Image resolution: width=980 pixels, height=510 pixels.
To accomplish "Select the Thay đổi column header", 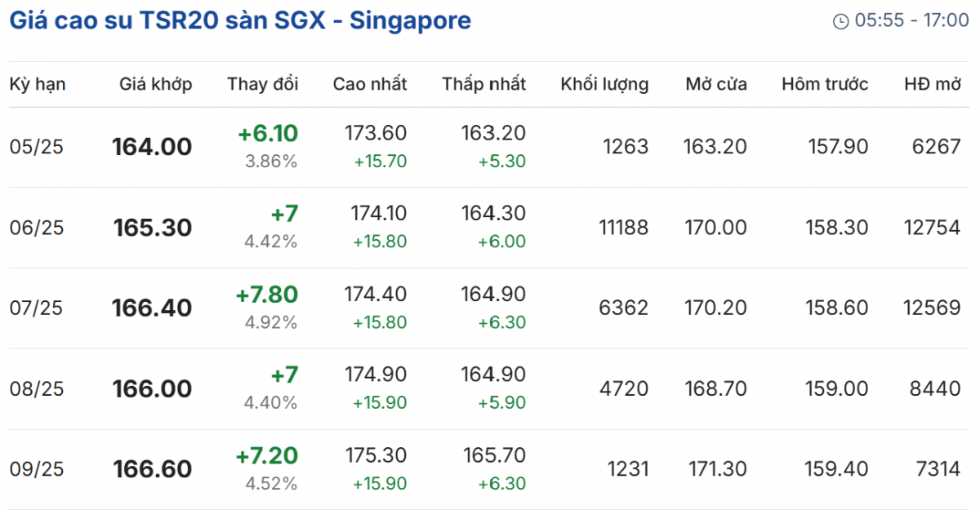I will click(263, 84).
